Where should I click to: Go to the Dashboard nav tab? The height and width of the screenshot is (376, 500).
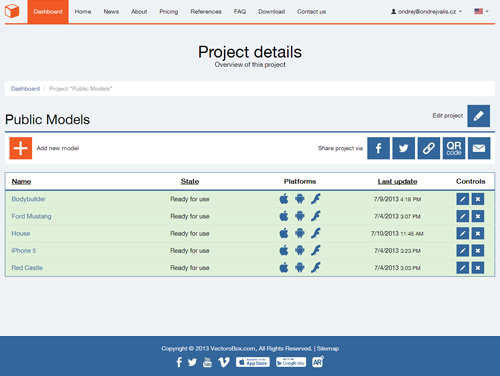(48, 12)
